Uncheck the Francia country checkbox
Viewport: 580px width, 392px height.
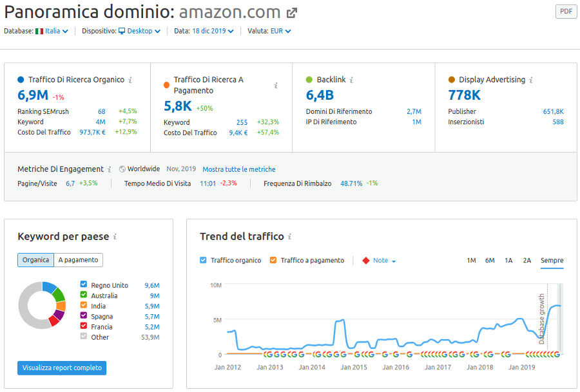coord(84,326)
